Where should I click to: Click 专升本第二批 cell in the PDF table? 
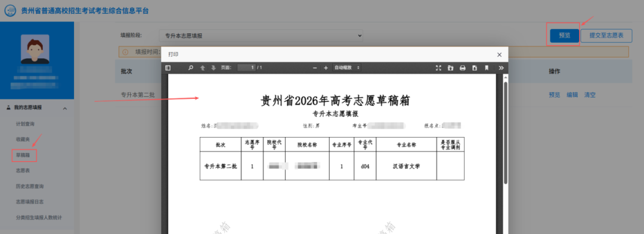point(221,166)
